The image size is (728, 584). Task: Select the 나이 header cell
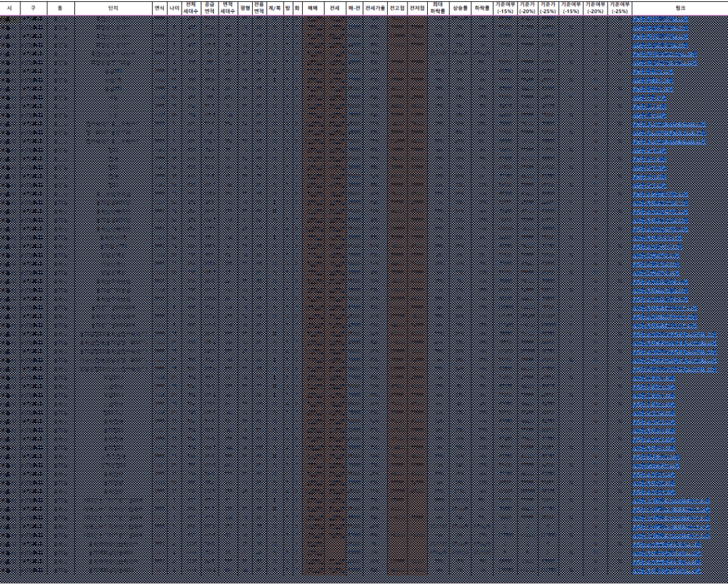tap(174, 8)
